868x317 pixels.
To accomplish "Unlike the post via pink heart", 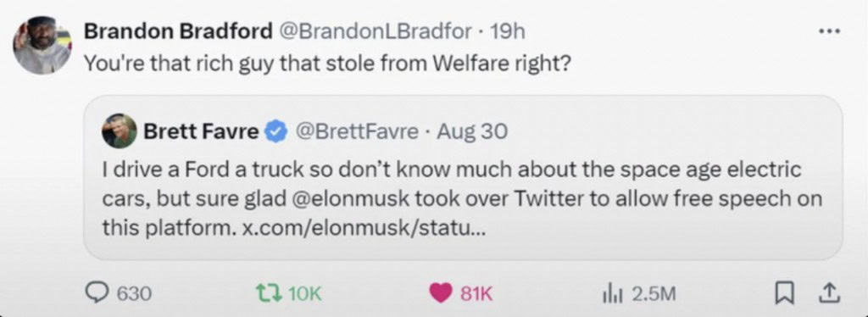I will [x=441, y=294].
